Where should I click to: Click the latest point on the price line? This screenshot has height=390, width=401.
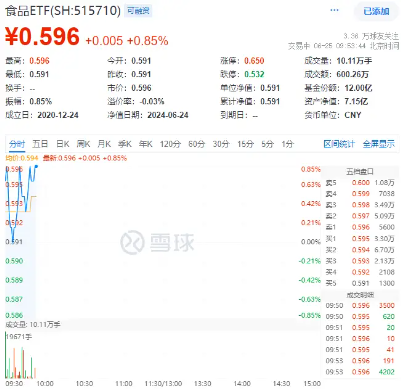(x=36, y=166)
